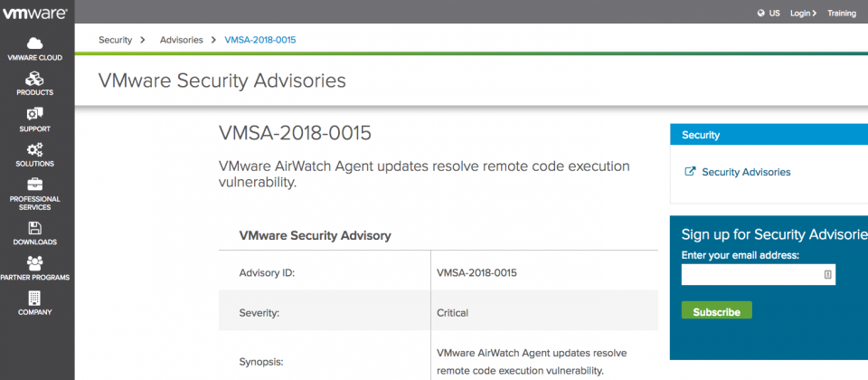Click the Synopsis description in table

click(532, 362)
